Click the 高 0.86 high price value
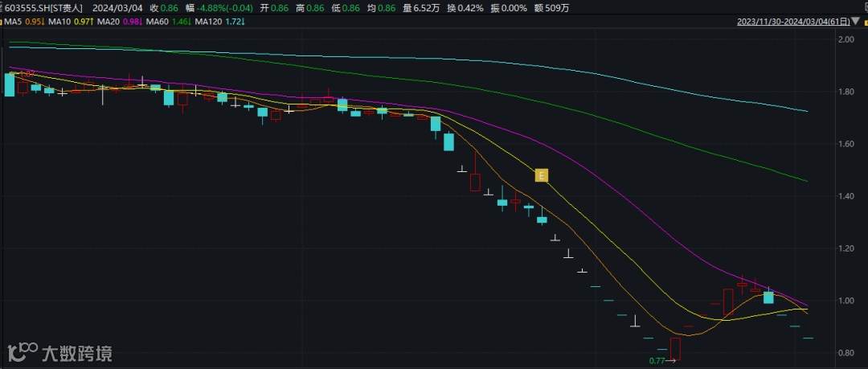868x369 pixels. 309,8
